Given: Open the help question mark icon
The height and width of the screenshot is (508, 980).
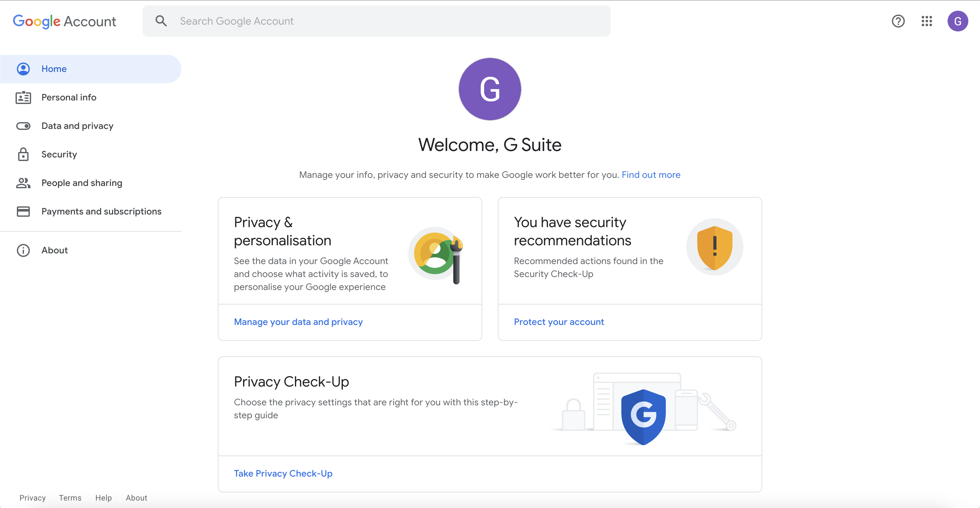Looking at the screenshot, I should click(x=898, y=21).
